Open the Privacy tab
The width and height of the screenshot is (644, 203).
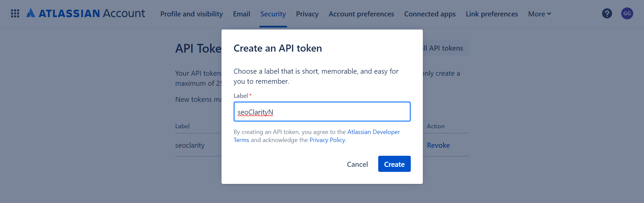(307, 14)
